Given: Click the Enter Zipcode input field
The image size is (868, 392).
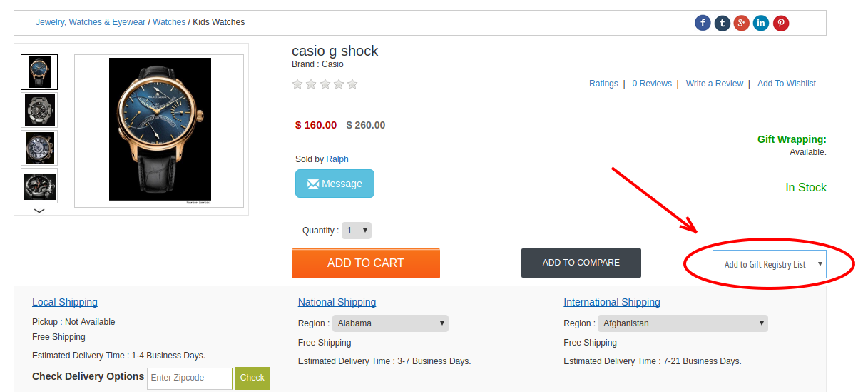Looking at the screenshot, I should click(x=190, y=378).
